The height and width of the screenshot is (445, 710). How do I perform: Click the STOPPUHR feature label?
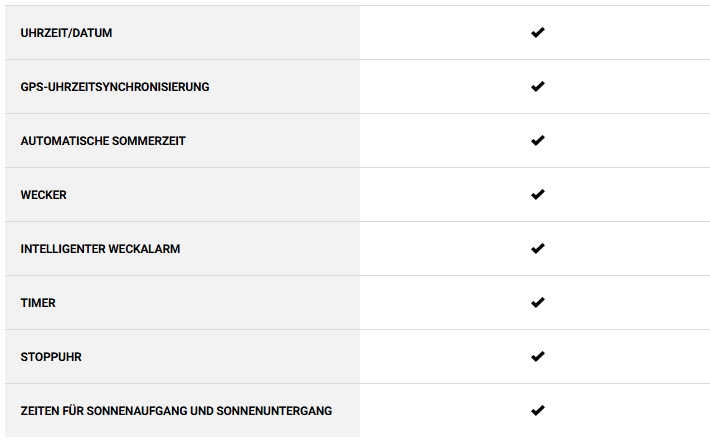[51, 357]
